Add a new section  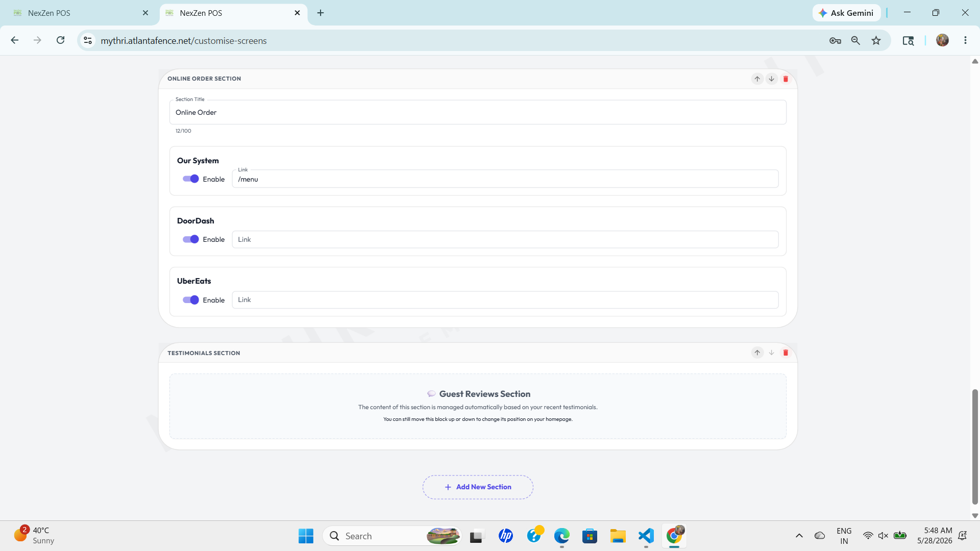[478, 487]
